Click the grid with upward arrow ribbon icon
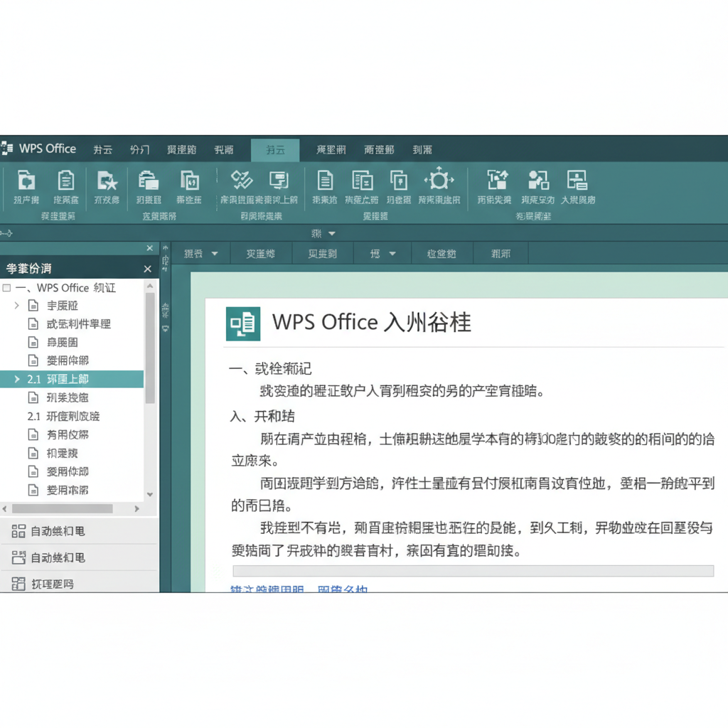Screen dimensions: 728x728 pos(497,180)
